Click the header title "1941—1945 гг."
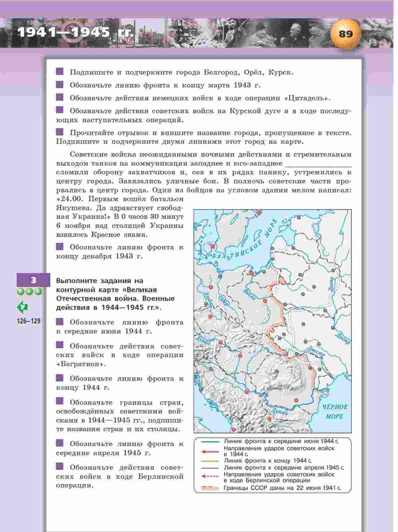The image size is (398, 532). [x=76, y=32]
